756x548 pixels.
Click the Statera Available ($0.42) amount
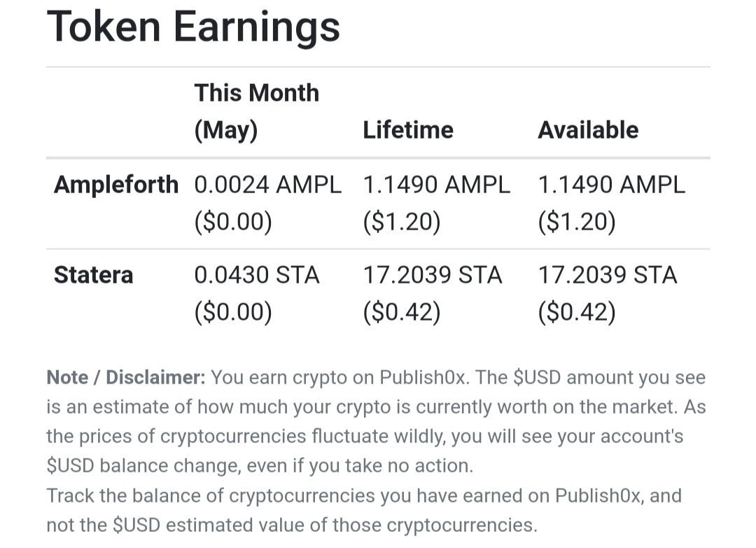(x=577, y=312)
